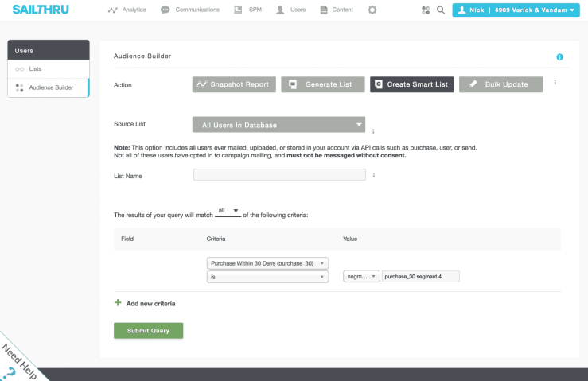Click the apps dots icon beside search
Viewport: 588px width, 381px height.
tap(426, 10)
